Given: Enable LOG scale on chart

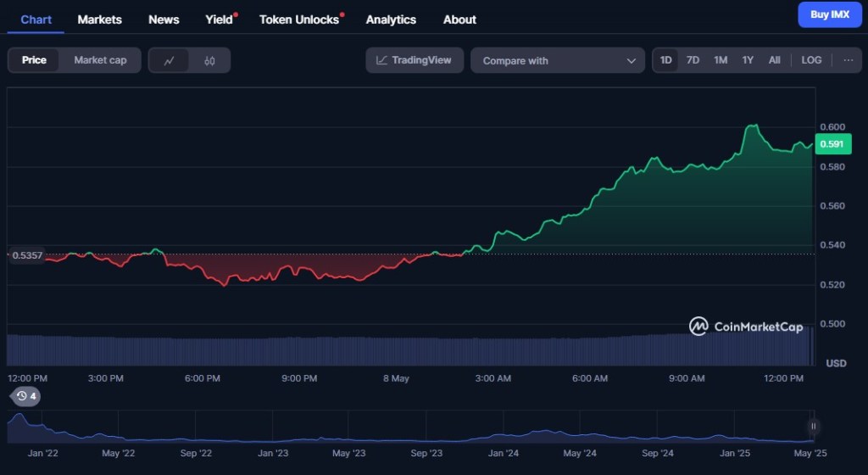Looking at the screenshot, I should click(811, 60).
